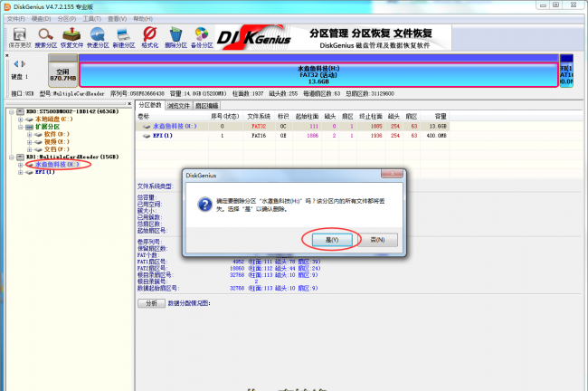Click the RD1 card reader disk icon
This screenshot has height=391, width=588.
[x=20, y=157]
